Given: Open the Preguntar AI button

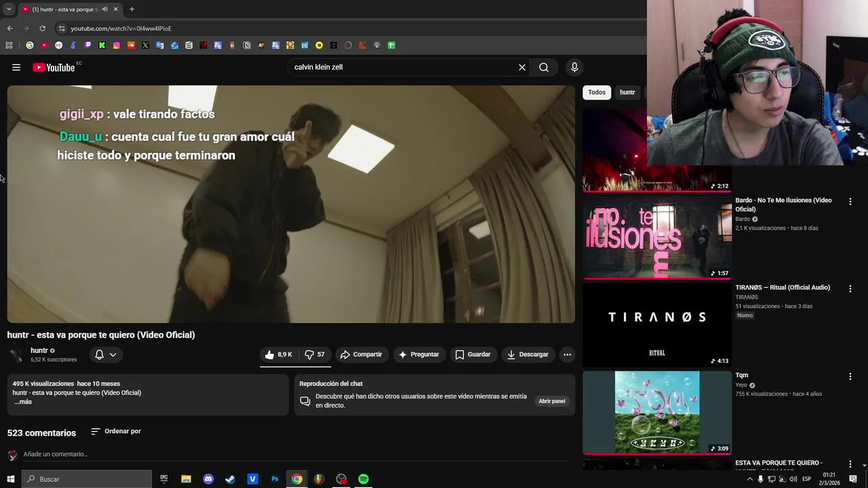Looking at the screenshot, I should pos(419,354).
